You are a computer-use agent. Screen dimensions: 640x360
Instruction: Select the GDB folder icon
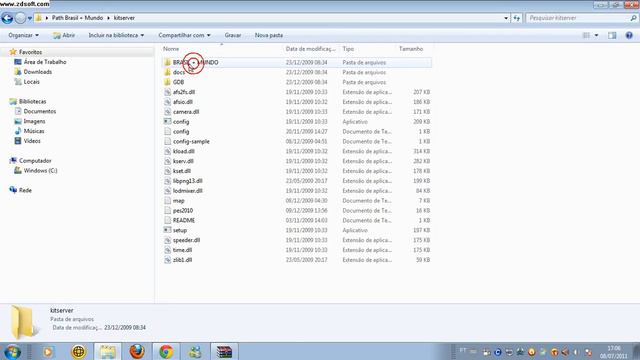click(x=167, y=82)
